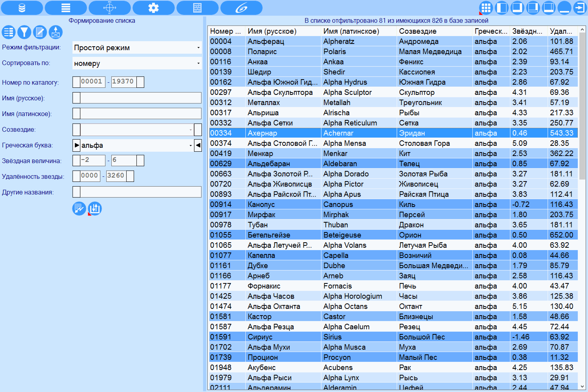Viewport: 588px width, 392px height.
Task: Click the filter funnel icon
Action: (x=24, y=32)
